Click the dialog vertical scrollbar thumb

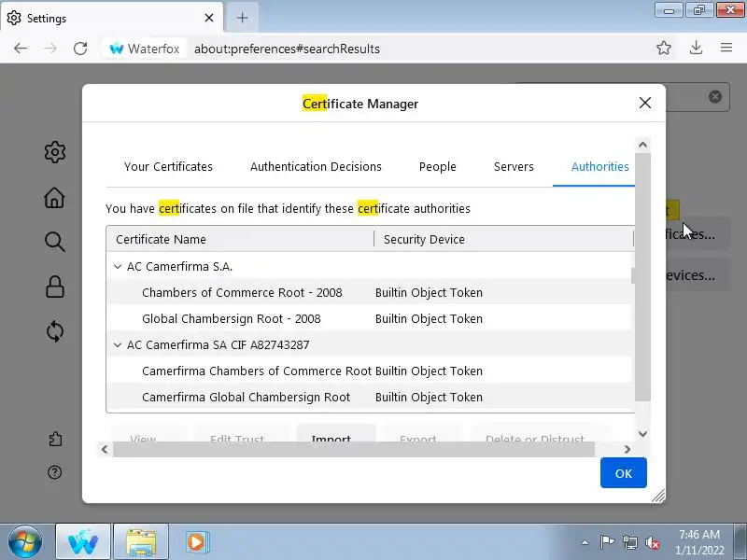(642, 277)
